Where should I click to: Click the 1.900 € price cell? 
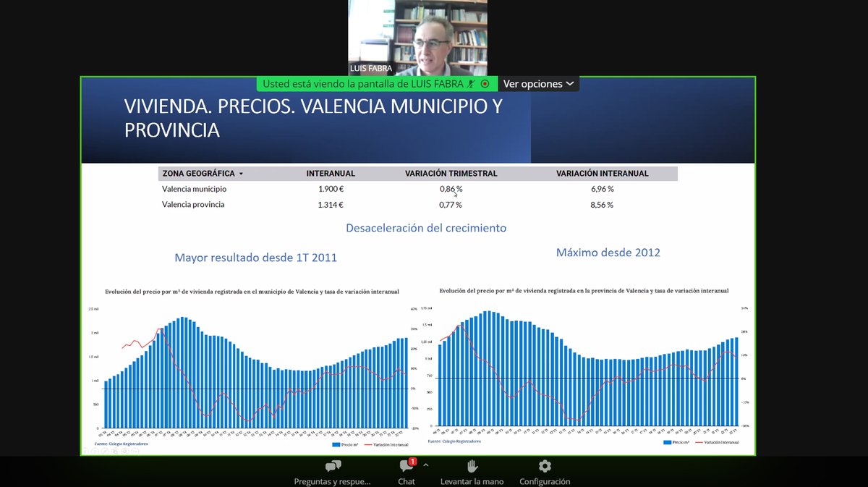click(x=331, y=189)
